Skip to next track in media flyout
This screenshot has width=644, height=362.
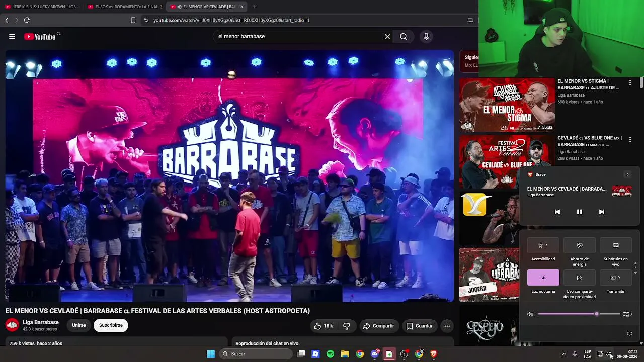tap(602, 212)
